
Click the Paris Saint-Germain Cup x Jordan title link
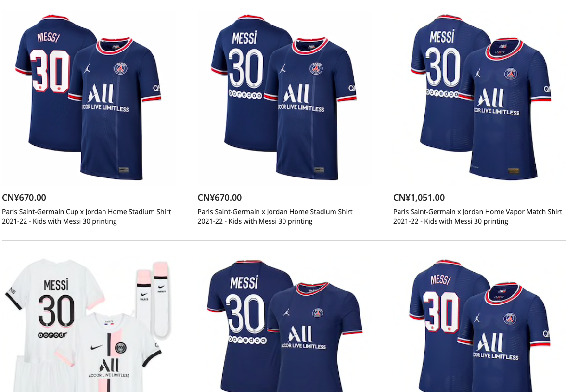[x=87, y=216]
